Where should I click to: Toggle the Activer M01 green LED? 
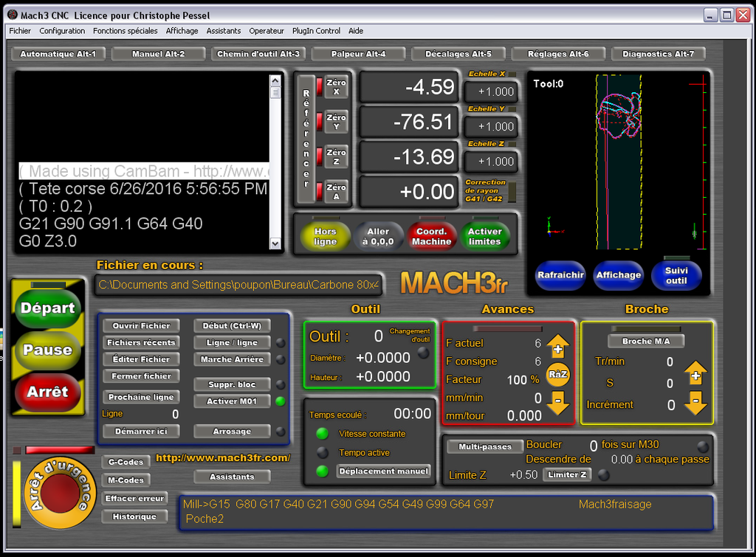click(280, 401)
